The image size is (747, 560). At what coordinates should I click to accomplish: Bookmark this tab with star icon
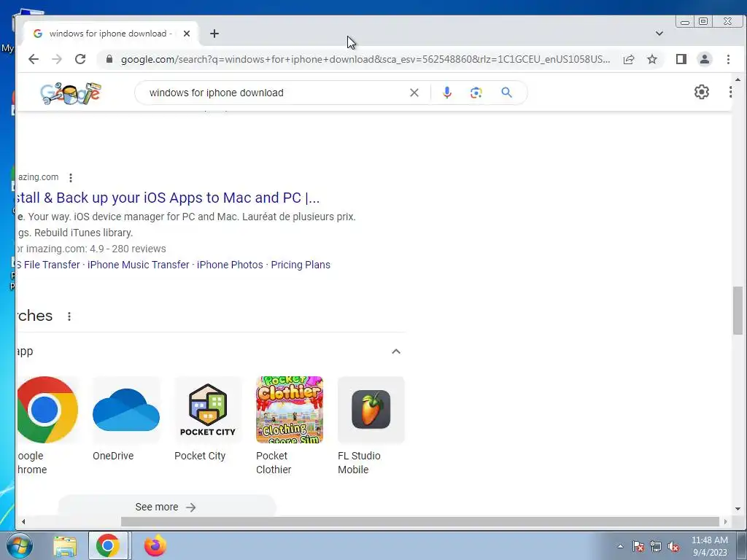tap(652, 59)
